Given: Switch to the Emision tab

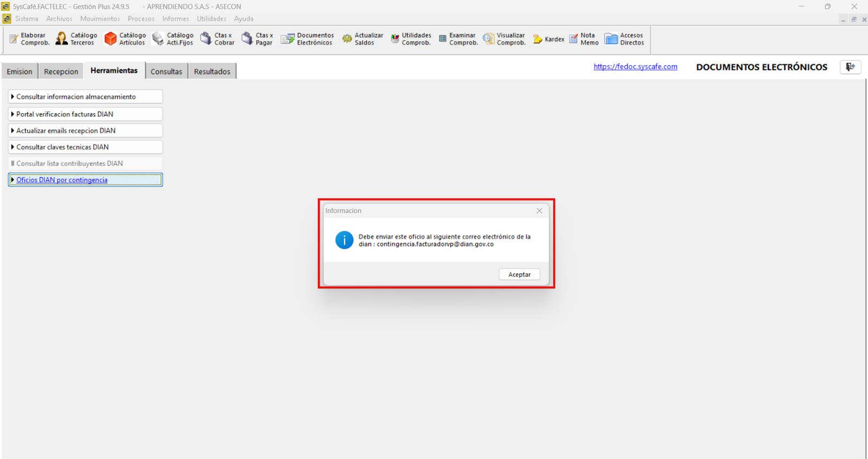Looking at the screenshot, I should click(20, 72).
